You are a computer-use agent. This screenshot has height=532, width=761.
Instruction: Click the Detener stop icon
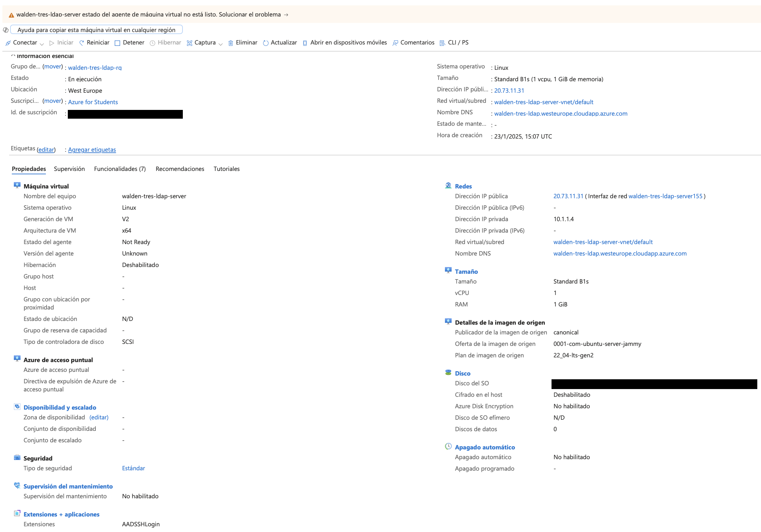coord(117,43)
